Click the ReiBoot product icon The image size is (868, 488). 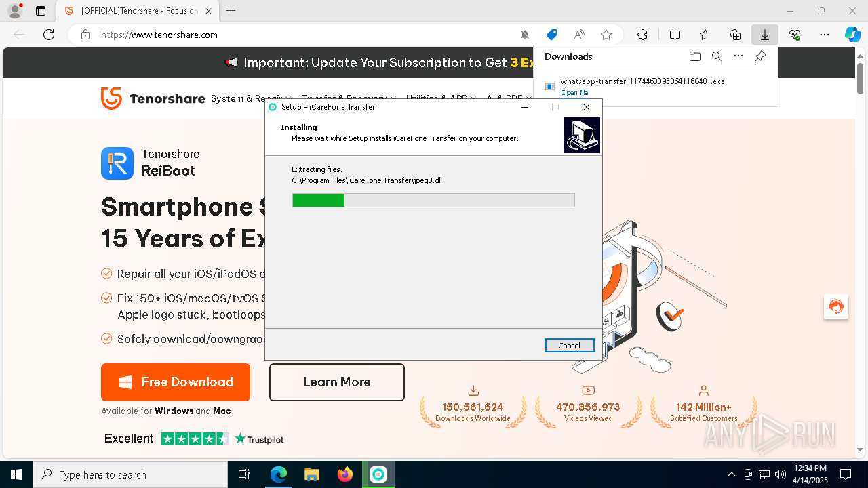[x=117, y=163]
